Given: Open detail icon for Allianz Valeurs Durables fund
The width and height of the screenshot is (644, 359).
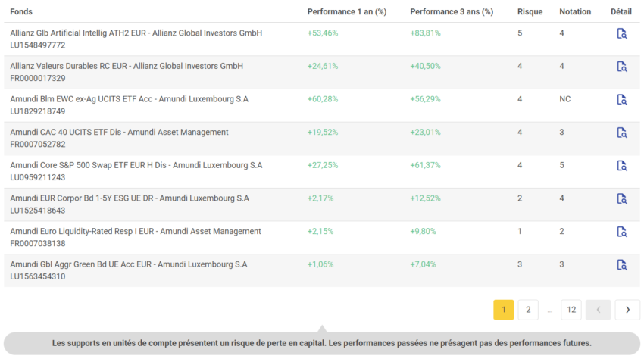Looking at the screenshot, I should click(621, 67).
